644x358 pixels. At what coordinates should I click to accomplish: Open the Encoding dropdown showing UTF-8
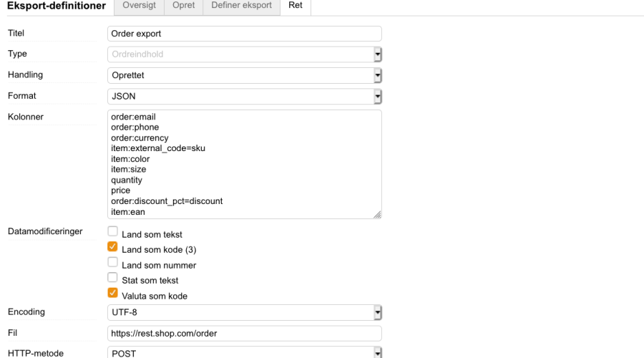243,313
